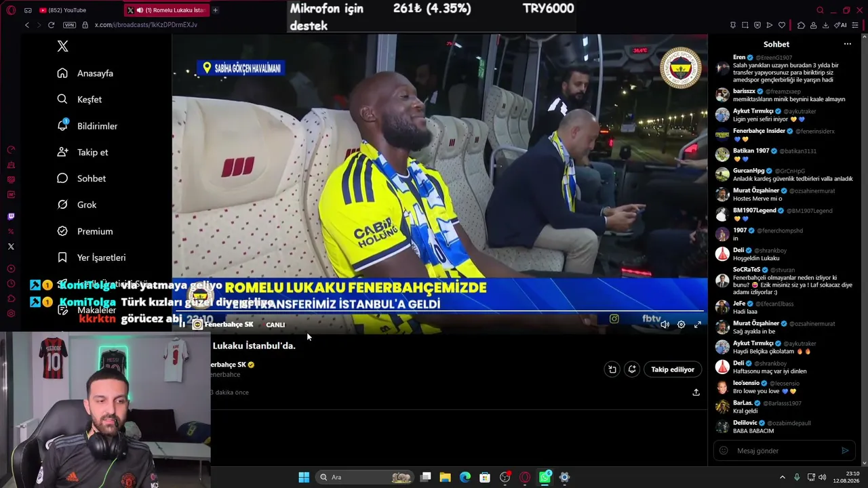The height and width of the screenshot is (488, 868).
Task: Open File Explorer from taskbar
Action: click(x=445, y=477)
